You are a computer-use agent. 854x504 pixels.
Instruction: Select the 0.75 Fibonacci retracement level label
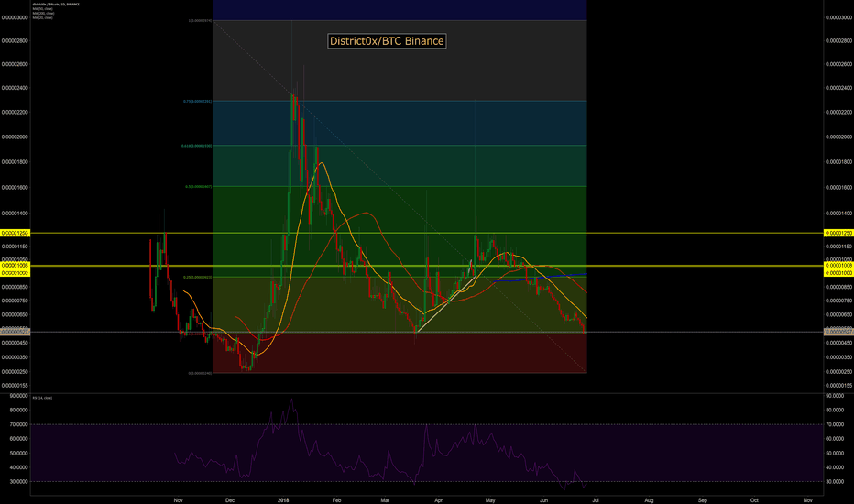point(197,102)
